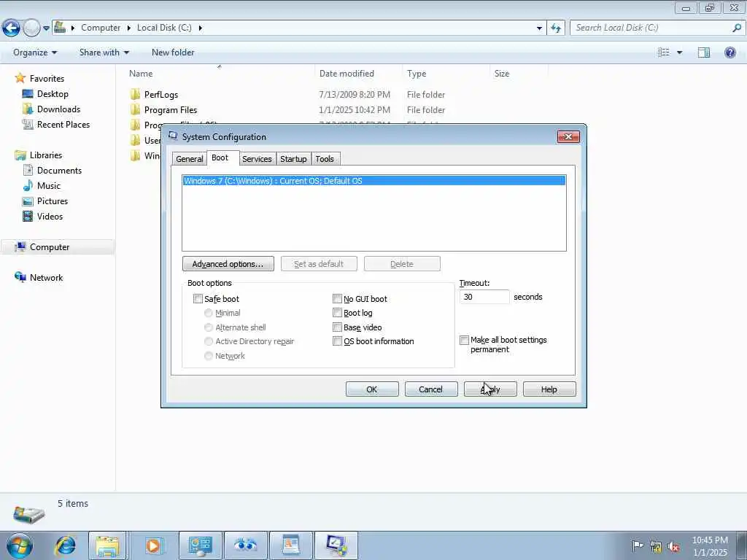
Task: Click the Windows Start orb
Action: pyautogui.click(x=20, y=545)
